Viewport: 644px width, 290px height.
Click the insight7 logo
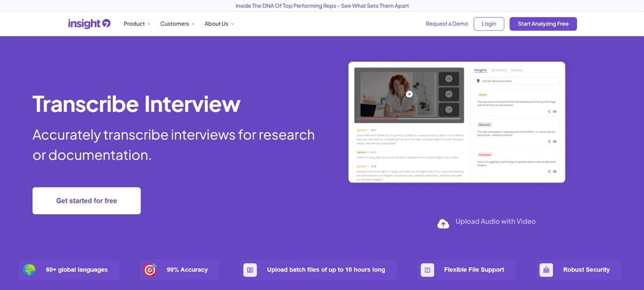pyautogui.click(x=89, y=24)
